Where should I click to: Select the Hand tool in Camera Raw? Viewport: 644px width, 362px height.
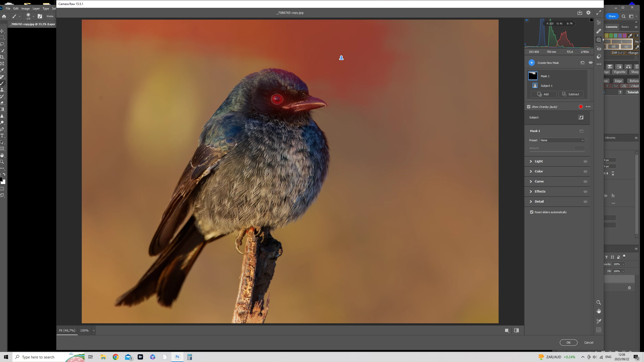pyautogui.click(x=598, y=311)
